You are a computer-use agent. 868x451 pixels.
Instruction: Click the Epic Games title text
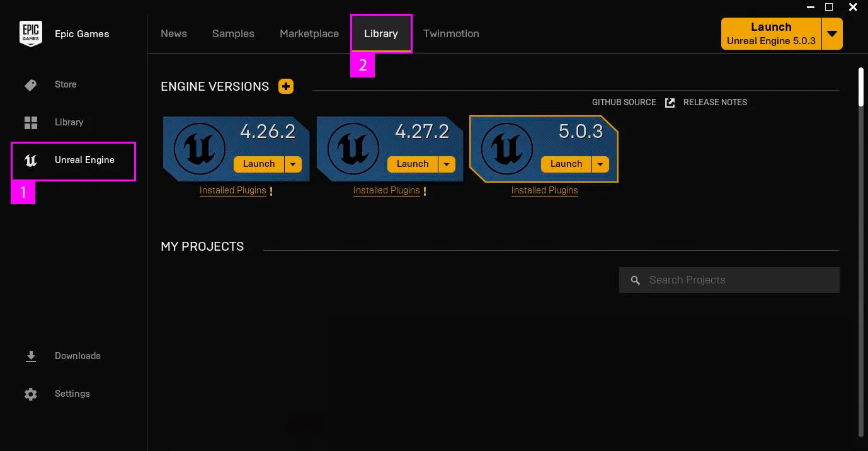pos(82,34)
